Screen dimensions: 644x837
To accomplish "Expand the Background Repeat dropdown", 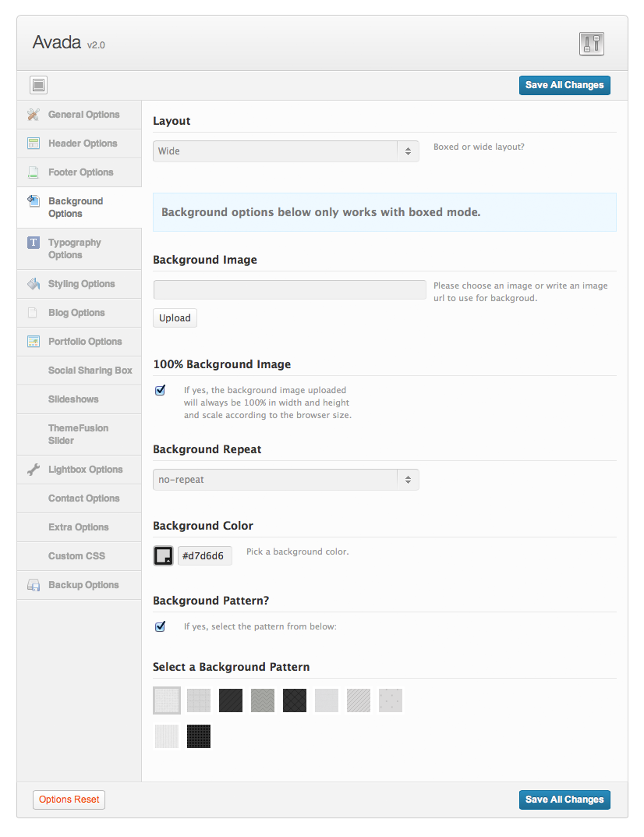I will point(285,480).
